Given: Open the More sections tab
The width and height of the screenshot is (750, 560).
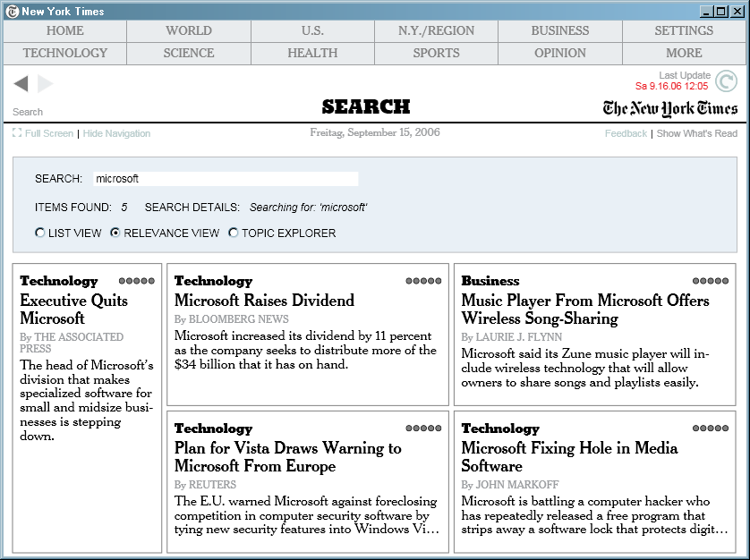Looking at the screenshot, I should 684,53.
